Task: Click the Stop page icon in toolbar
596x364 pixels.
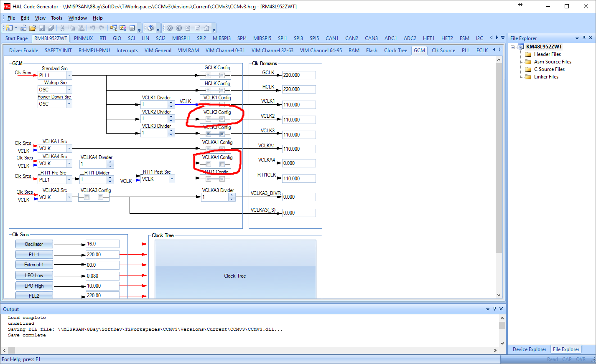Action: coord(188,28)
